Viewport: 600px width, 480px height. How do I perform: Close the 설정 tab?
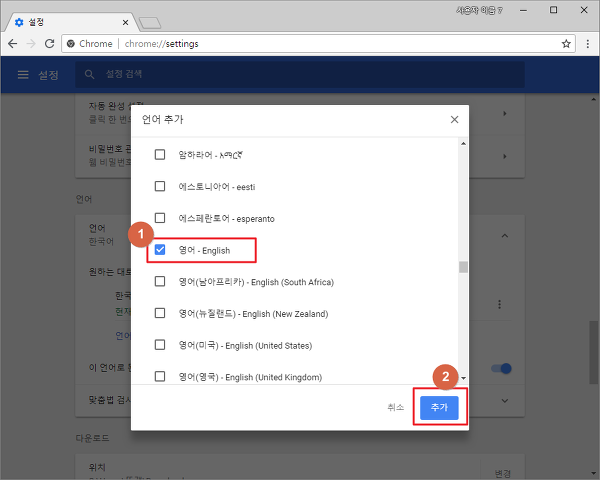pyautogui.click(x=125, y=23)
